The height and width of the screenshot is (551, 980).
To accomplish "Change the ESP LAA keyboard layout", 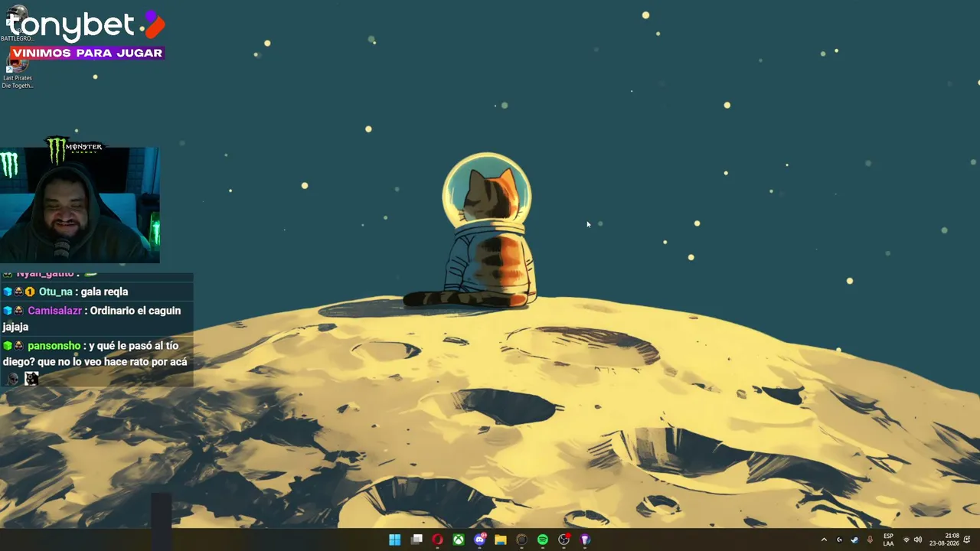I will (888, 540).
